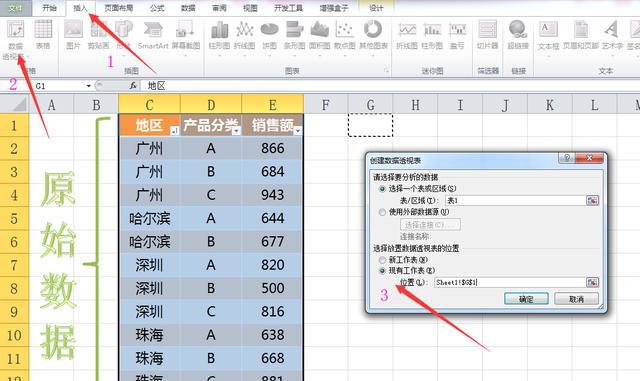Select the column G header
The width and height of the screenshot is (640, 381).
[x=370, y=105]
